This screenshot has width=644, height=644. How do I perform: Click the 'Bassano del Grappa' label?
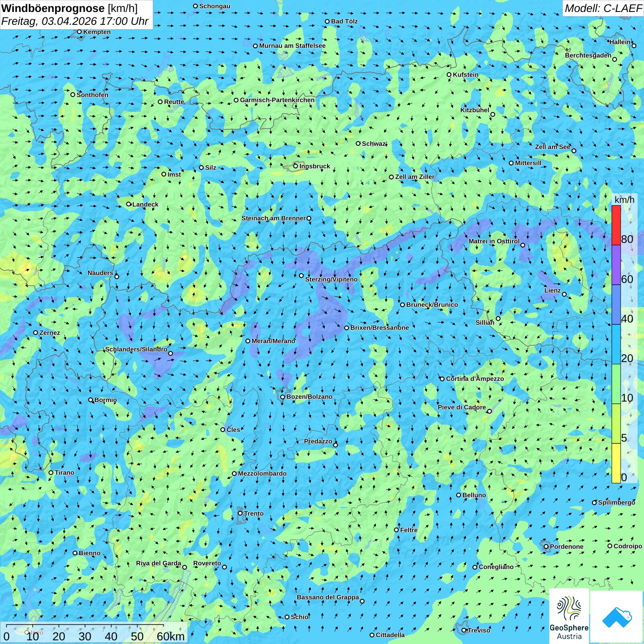pos(328,597)
